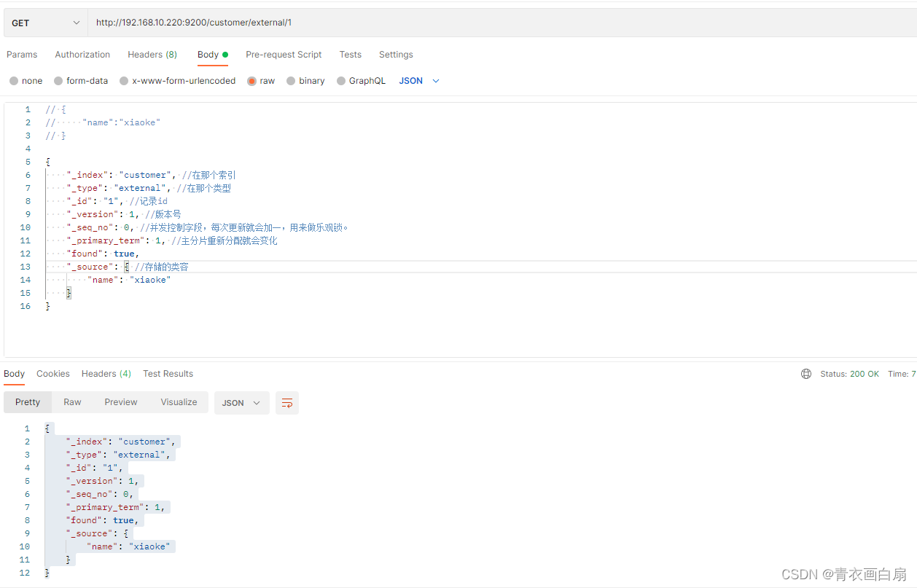Viewport: 917px width, 588px height.
Task: Open the response JSON format dropdown
Action: click(x=241, y=403)
